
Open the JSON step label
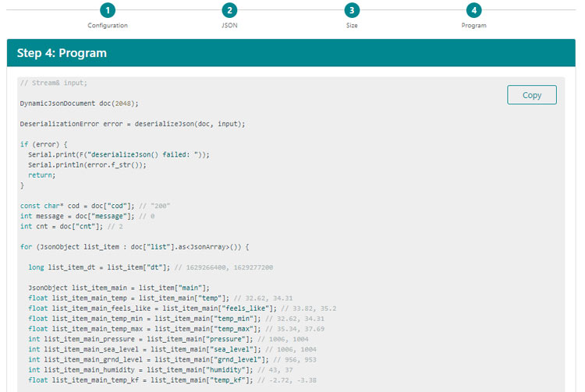(x=229, y=26)
